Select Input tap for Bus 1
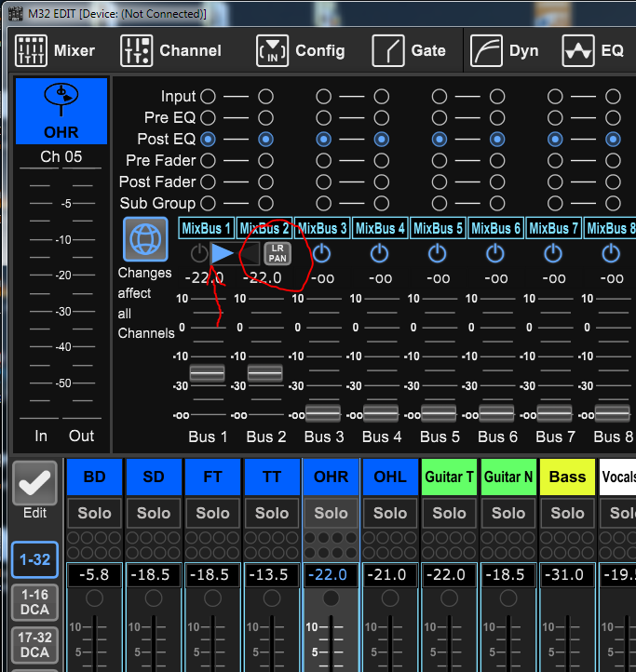This screenshot has width=636, height=672. click(208, 97)
